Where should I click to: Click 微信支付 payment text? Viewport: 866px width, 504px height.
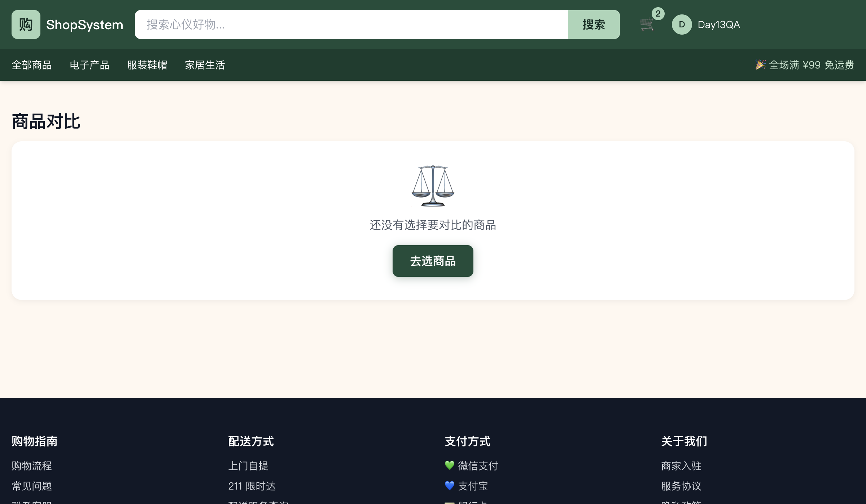click(x=478, y=466)
